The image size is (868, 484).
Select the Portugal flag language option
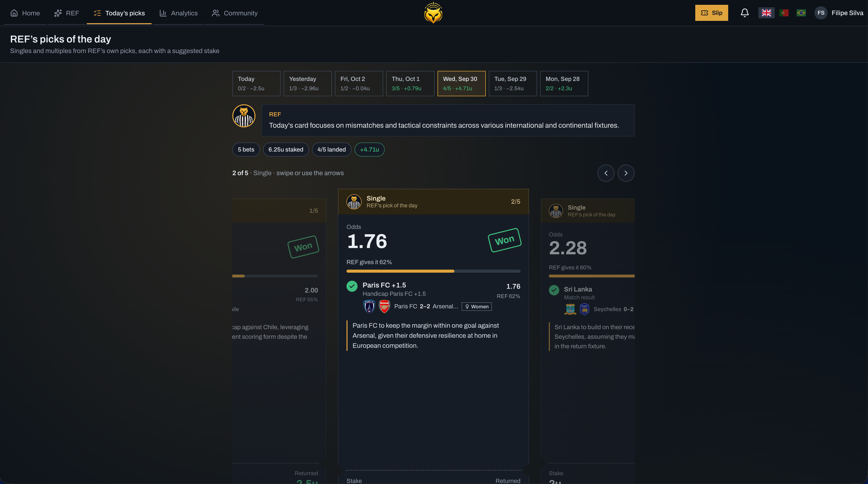click(784, 13)
